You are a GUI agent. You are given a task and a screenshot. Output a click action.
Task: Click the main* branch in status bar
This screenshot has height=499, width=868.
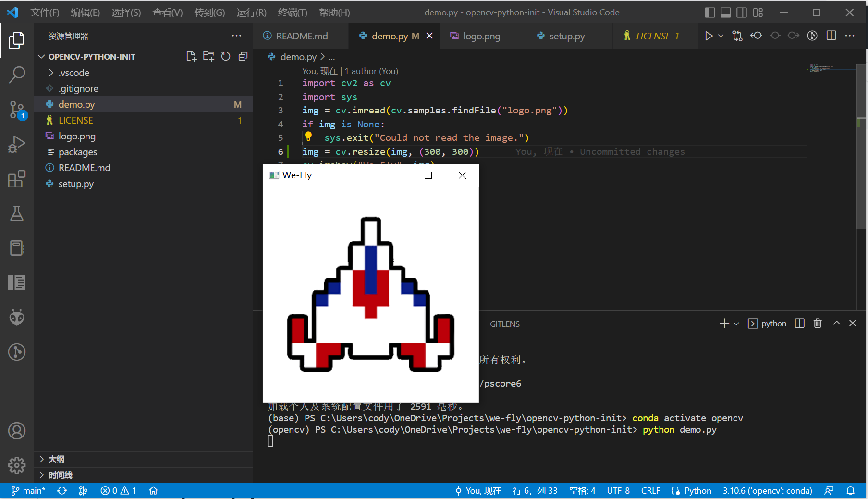tap(28, 491)
